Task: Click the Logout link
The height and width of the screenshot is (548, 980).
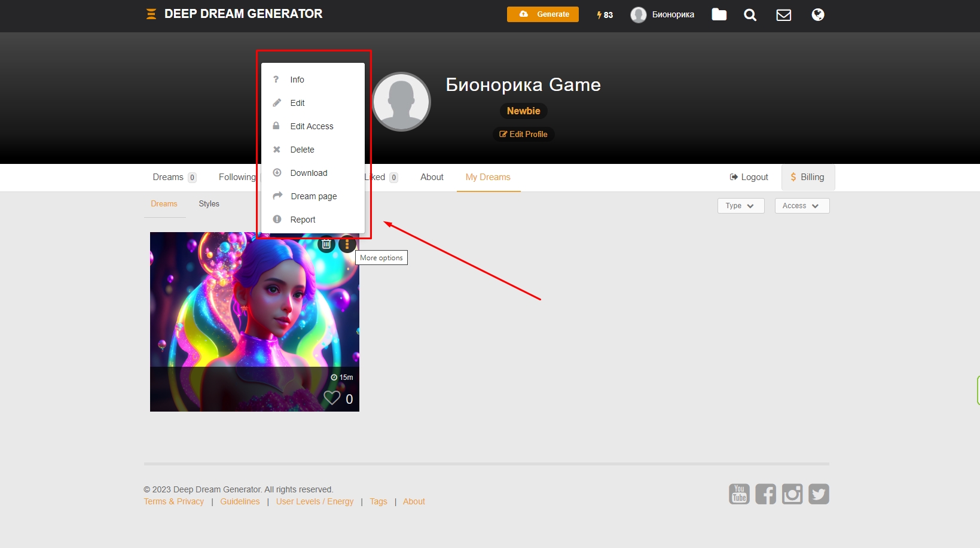Action: tap(749, 177)
